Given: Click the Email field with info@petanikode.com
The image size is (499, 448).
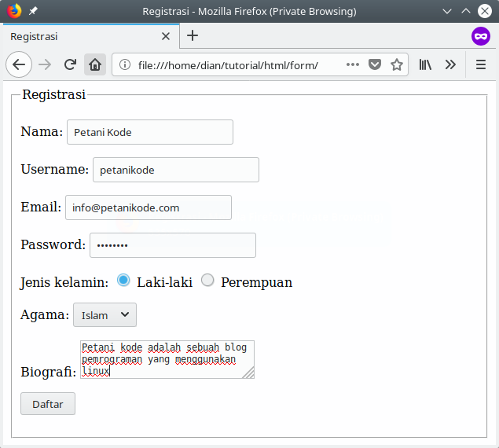Looking at the screenshot, I should point(149,207).
